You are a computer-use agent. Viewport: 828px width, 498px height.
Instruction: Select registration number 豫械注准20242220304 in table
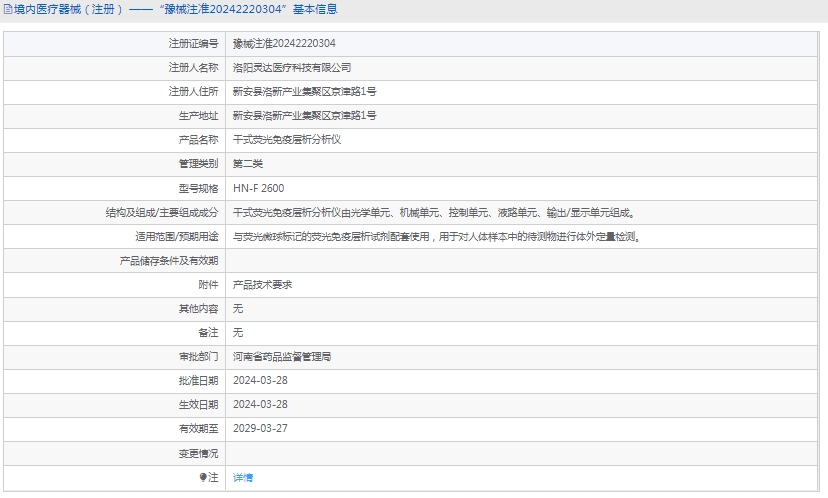284,44
